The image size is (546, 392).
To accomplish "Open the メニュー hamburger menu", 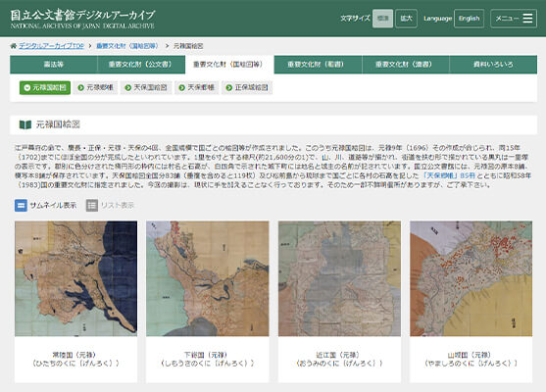I will coord(514,19).
